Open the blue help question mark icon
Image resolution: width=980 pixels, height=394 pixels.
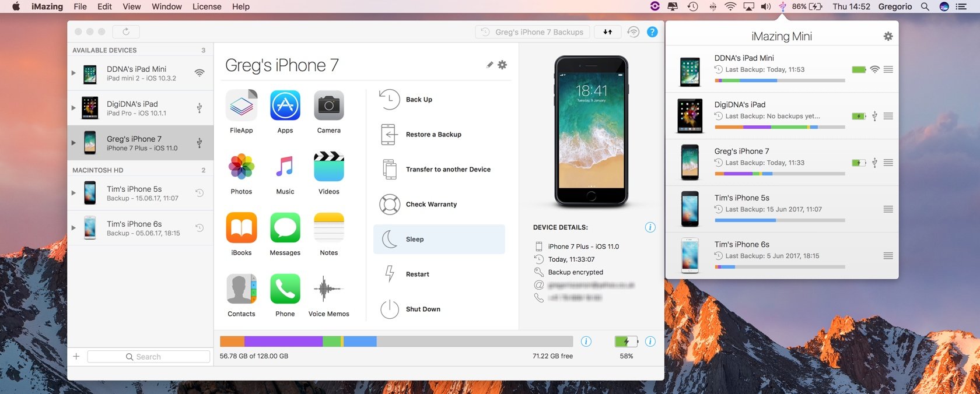(652, 32)
